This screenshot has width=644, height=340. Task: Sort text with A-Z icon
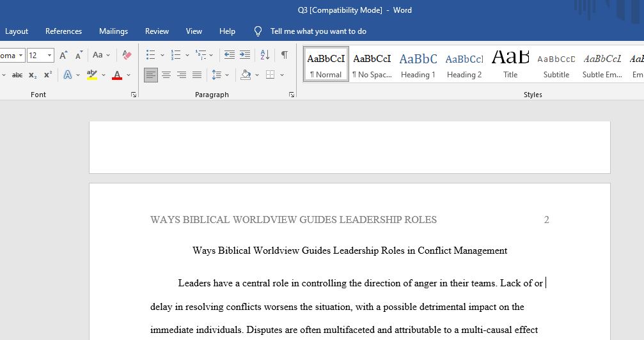click(265, 54)
